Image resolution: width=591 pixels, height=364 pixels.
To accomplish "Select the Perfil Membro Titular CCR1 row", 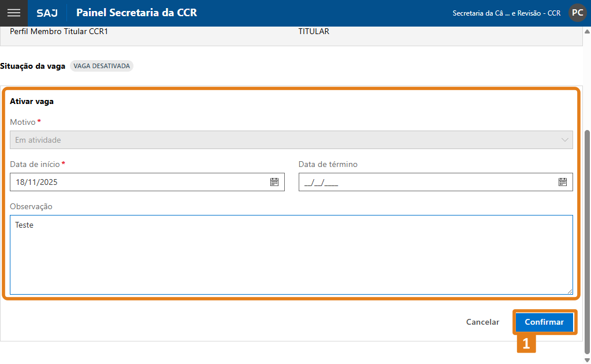I will click(59, 32).
